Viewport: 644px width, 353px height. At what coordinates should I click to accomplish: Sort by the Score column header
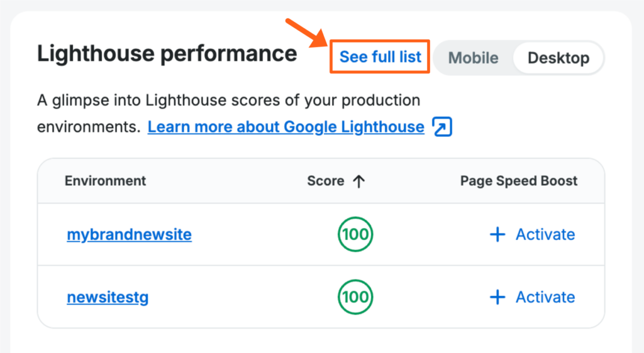(325, 181)
